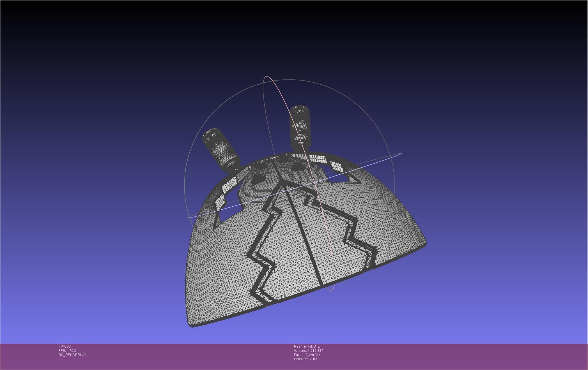
Task: Click the Vertices count text
Action: [x=308, y=351]
